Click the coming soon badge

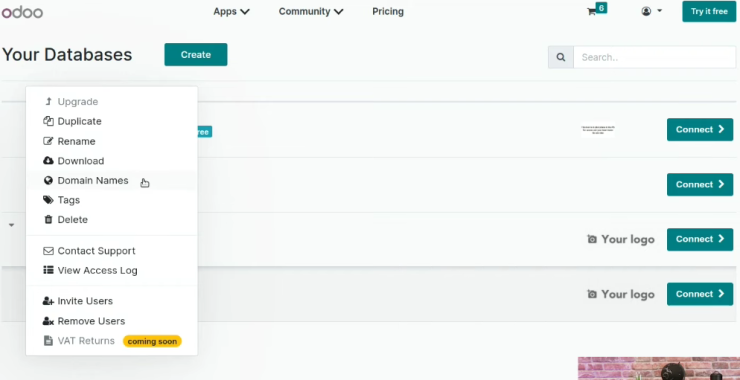(152, 341)
